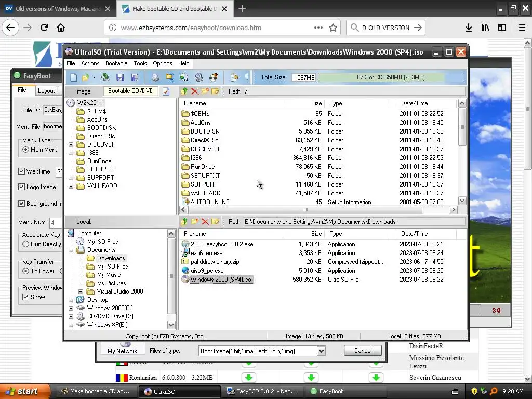This screenshot has height=399, width=532.
Task: Open the Firefox library icon
Action: point(485,28)
